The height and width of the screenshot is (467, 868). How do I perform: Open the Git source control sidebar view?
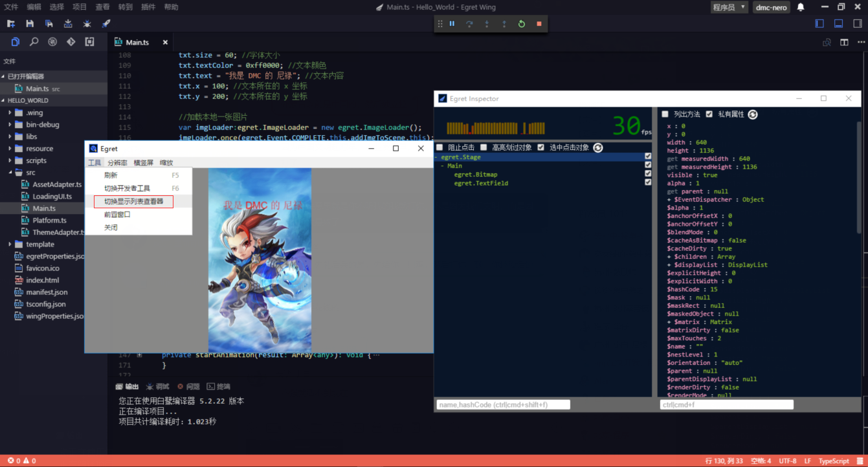click(x=71, y=42)
